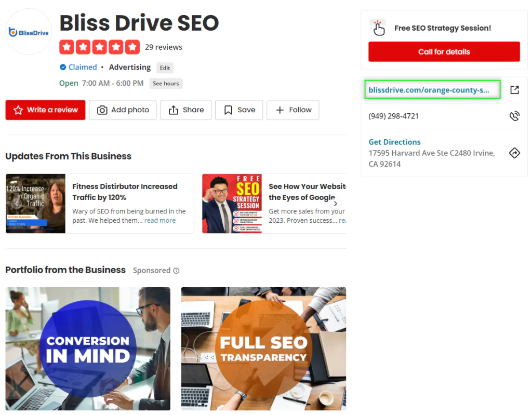Click the Write a review button

point(46,110)
